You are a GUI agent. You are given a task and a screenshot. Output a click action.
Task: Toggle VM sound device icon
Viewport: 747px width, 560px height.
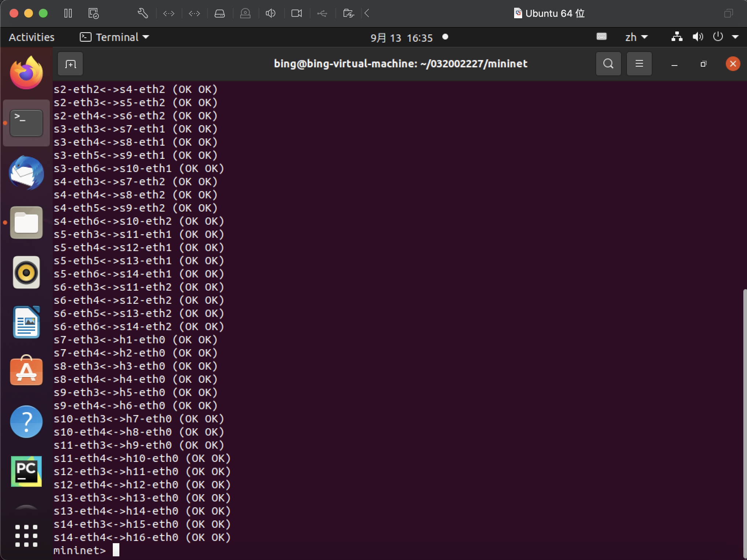pyautogui.click(x=271, y=14)
